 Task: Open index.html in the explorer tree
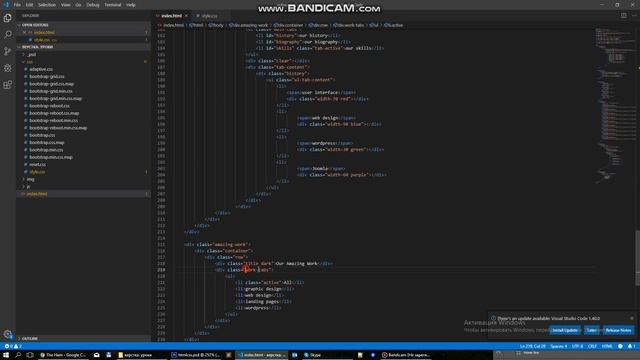[x=37, y=194]
